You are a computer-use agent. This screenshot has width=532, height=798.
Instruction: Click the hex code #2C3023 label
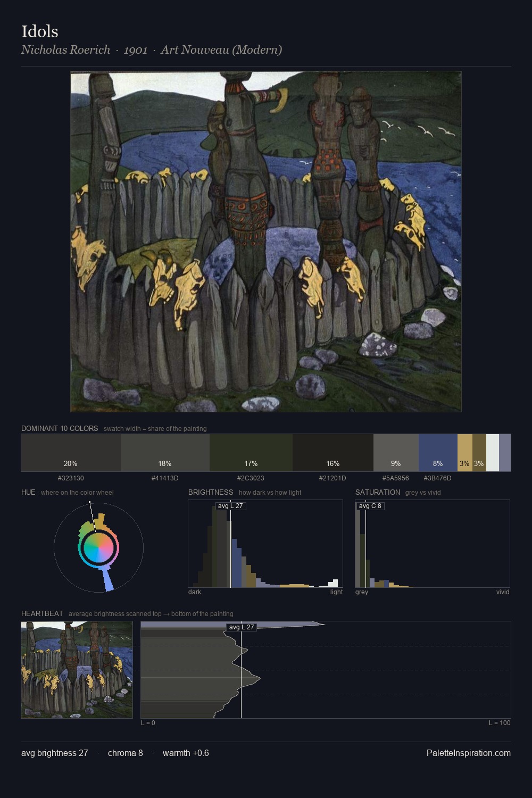[x=251, y=478]
